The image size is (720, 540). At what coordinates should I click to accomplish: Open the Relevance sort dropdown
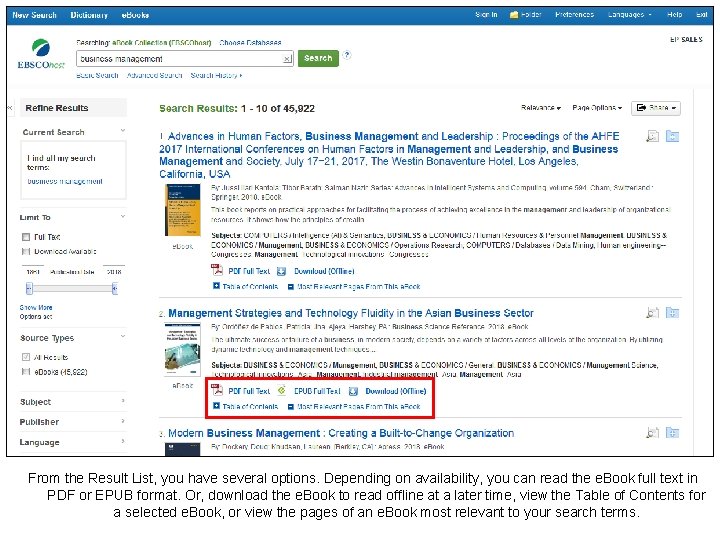pos(541,108)
